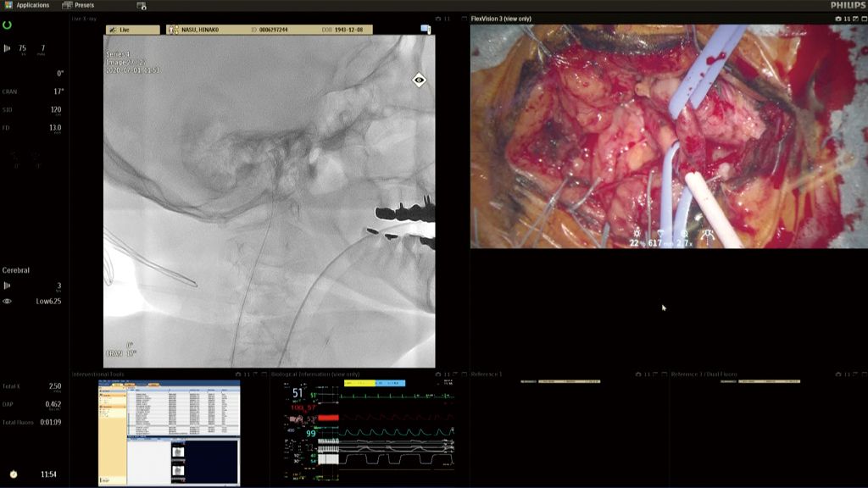Click the CRAN angle value 17°

58,91
